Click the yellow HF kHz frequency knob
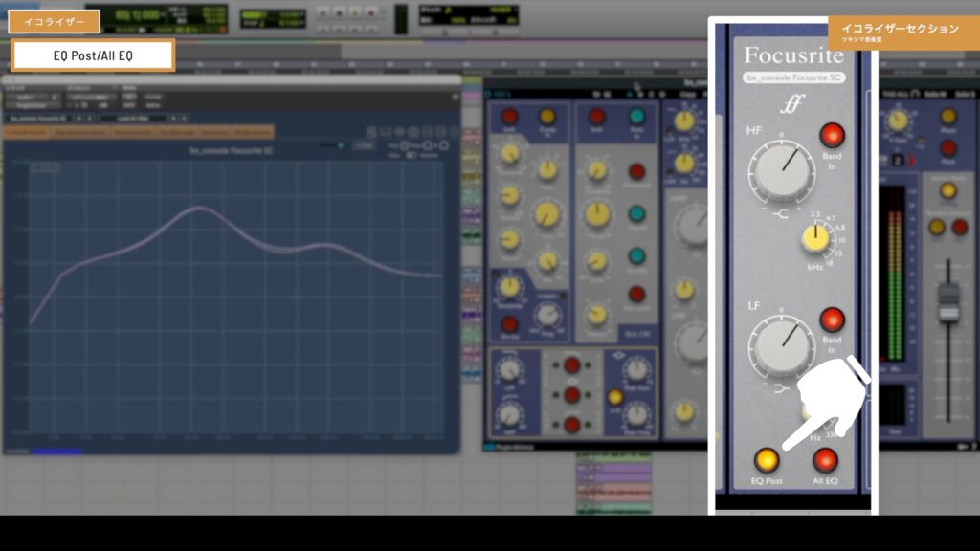This screenshot has height=551, width=980. click(x=815, y=238)
